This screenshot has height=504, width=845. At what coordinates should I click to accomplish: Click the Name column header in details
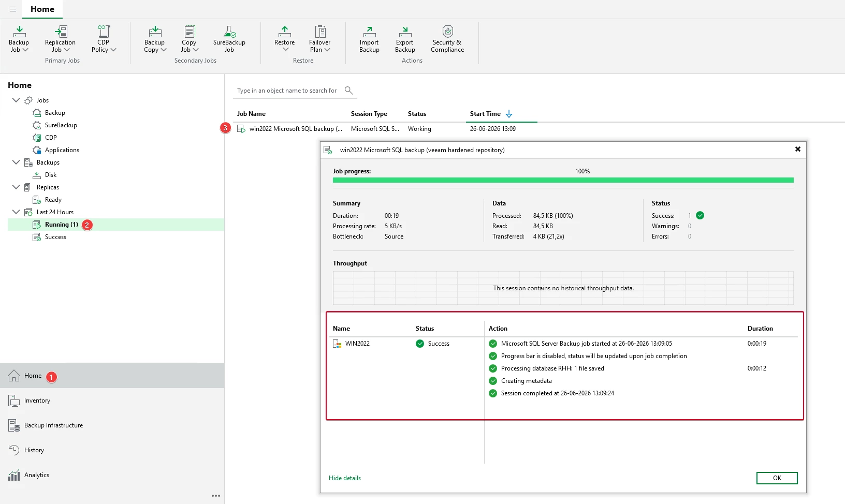pos(342,329)
